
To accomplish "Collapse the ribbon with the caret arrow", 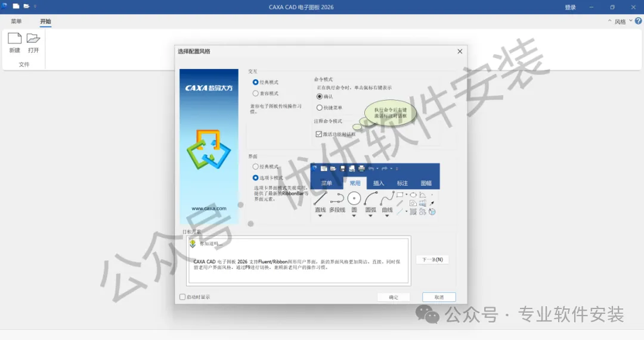I will tap(609, 21).
